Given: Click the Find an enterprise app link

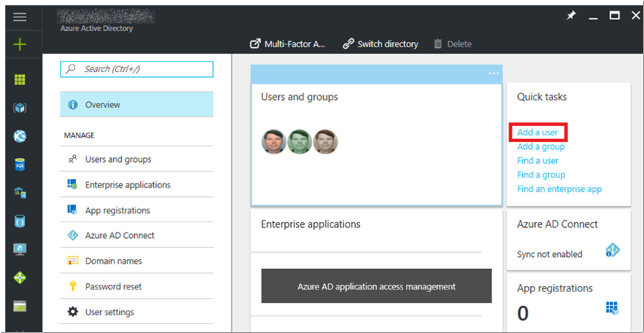Looking at the screenshot, I should (560, 189).
